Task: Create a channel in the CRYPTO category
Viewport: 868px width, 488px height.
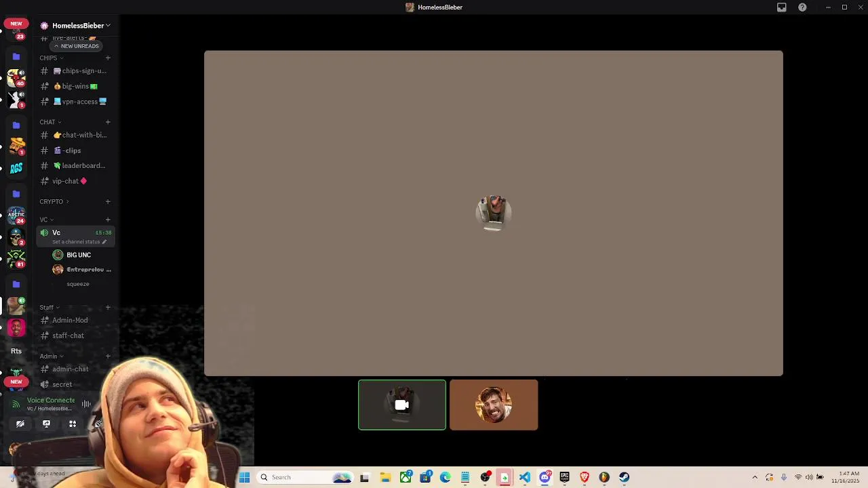Action: tap(108, 201)
